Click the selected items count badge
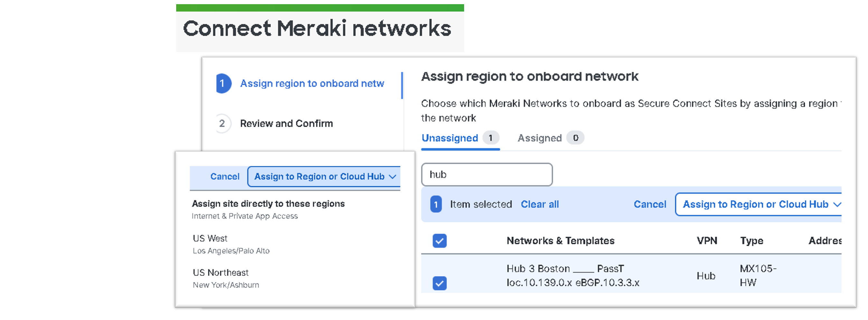 pyautogui.click(x=435, y=204)
